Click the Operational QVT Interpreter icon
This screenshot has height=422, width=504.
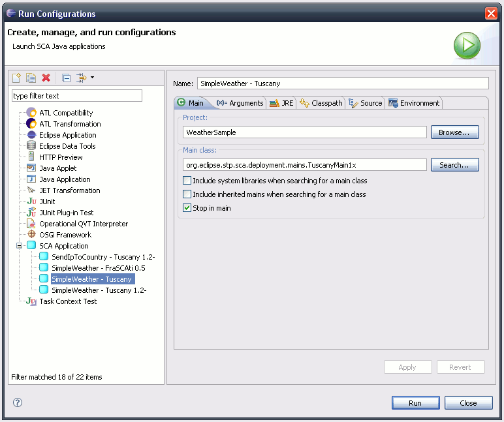(31, 224)
